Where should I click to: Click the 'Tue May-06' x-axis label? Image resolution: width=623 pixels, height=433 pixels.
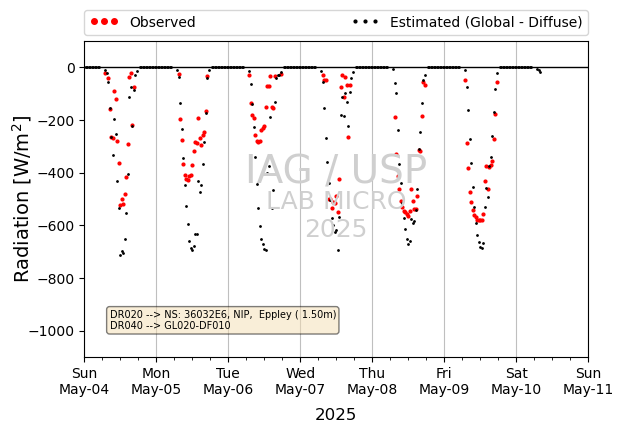pos(228,381)
